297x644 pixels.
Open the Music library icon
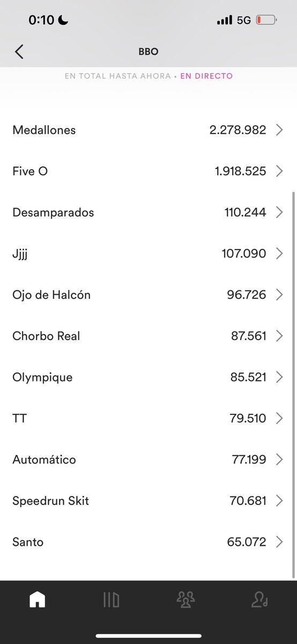[111, 599]
